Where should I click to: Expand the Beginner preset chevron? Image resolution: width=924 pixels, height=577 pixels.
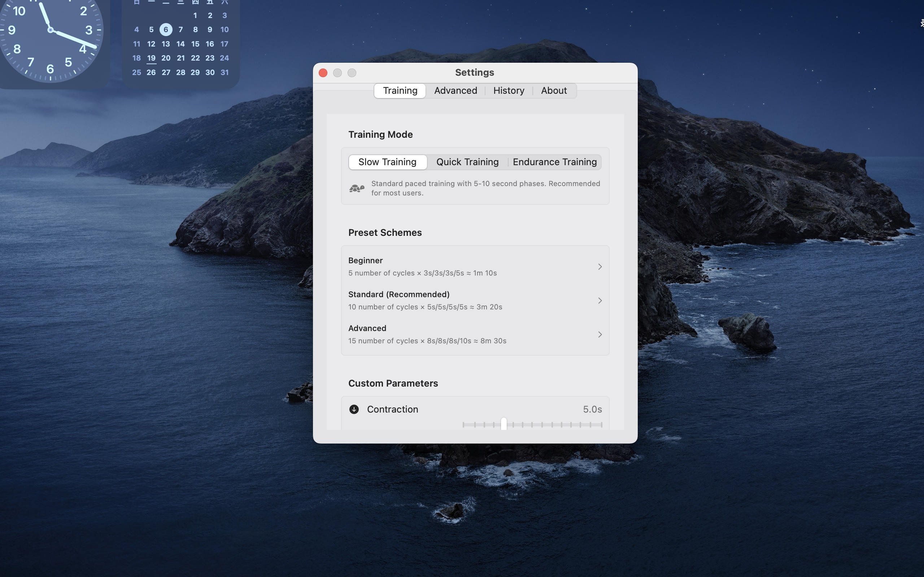pos(600,267)
